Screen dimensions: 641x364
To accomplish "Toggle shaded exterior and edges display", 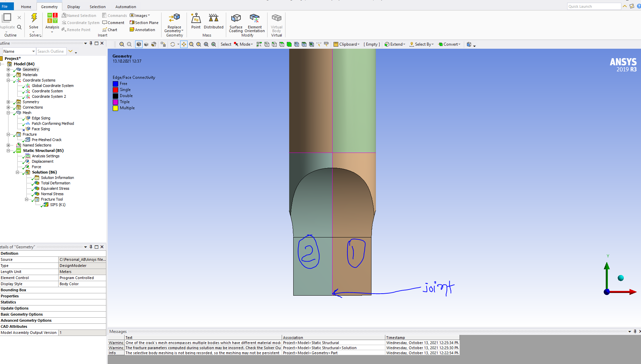I will tap(139, 44).
